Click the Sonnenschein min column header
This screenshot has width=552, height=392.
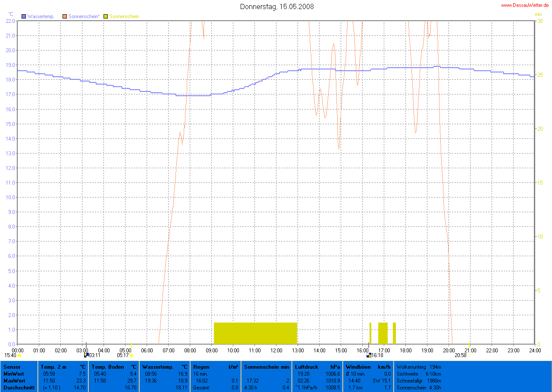[x=267, y=367]
